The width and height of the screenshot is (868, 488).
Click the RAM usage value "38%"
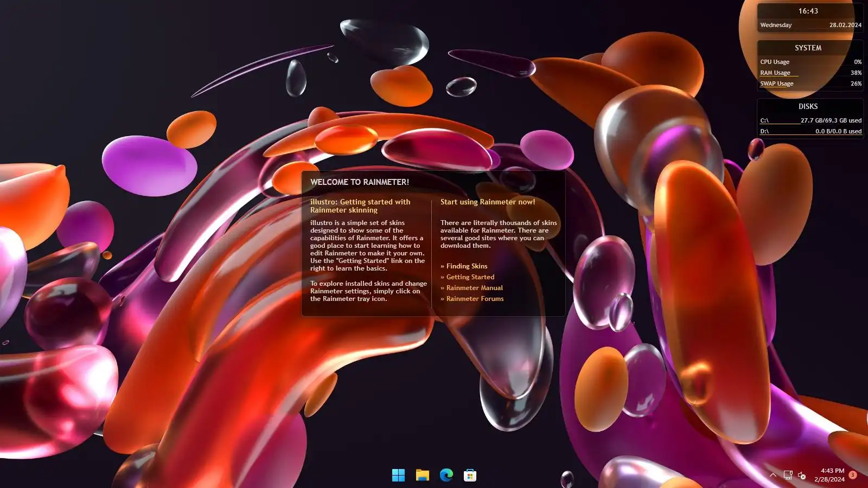tap(856, 73)
